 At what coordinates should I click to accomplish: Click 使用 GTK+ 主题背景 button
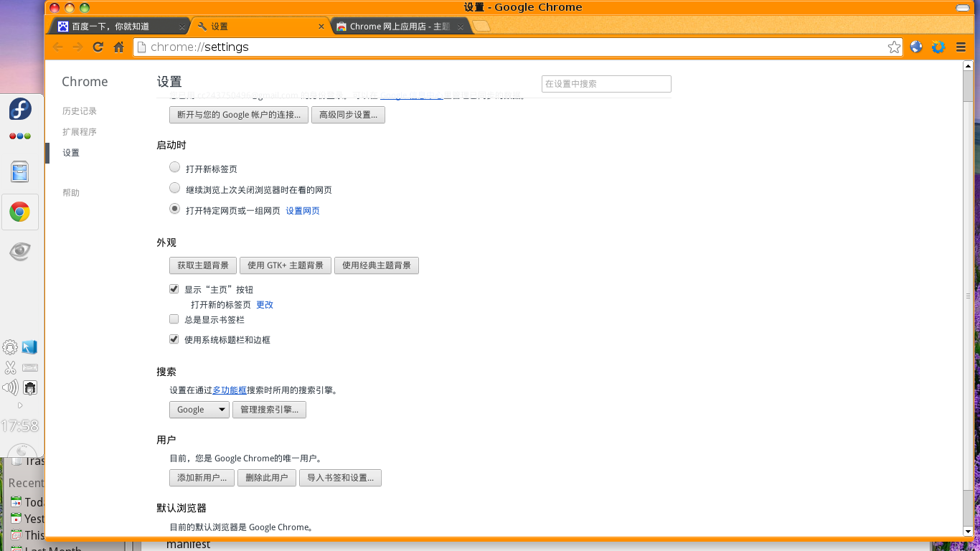point(286,265)
